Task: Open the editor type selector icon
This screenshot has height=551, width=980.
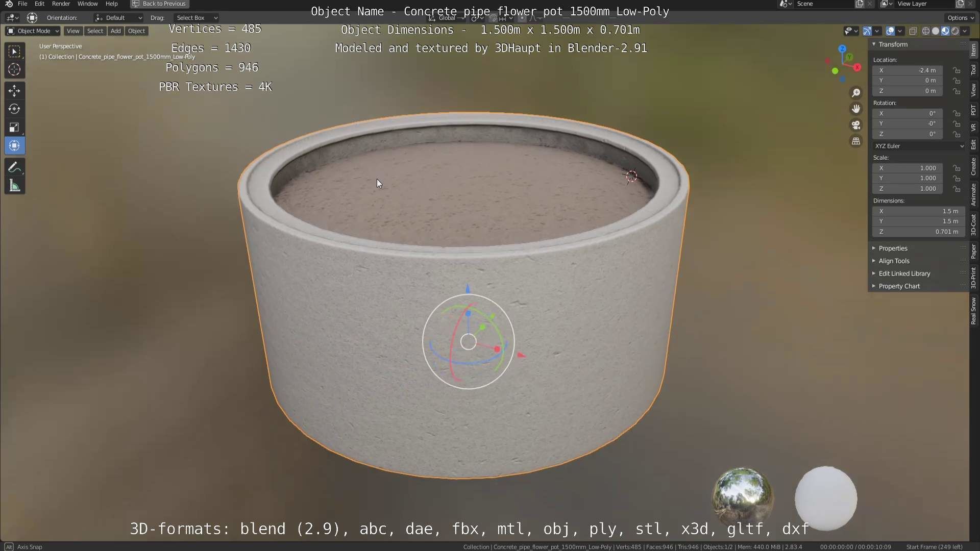Action: (x=12, y=18)
